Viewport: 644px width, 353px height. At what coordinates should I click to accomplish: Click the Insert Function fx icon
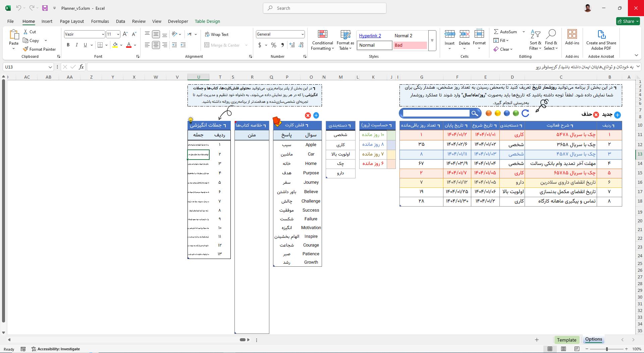pos(81,67)
